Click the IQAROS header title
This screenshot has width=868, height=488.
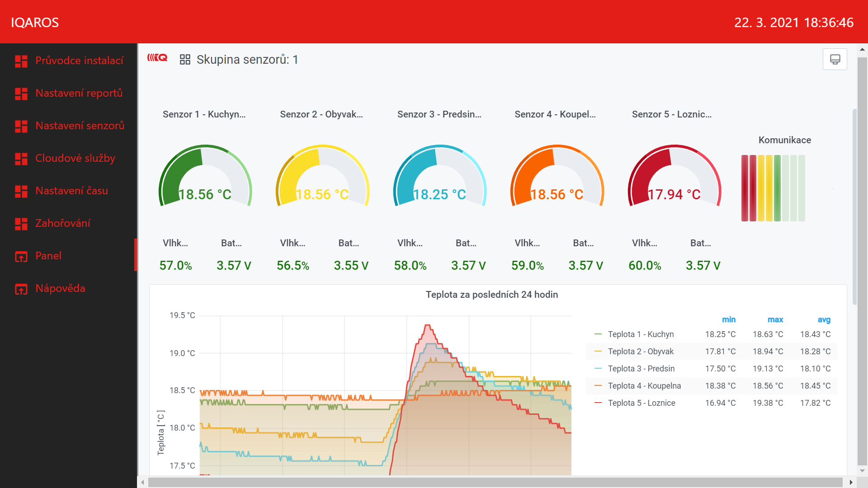pyautogui.click(x=35, y=23)
